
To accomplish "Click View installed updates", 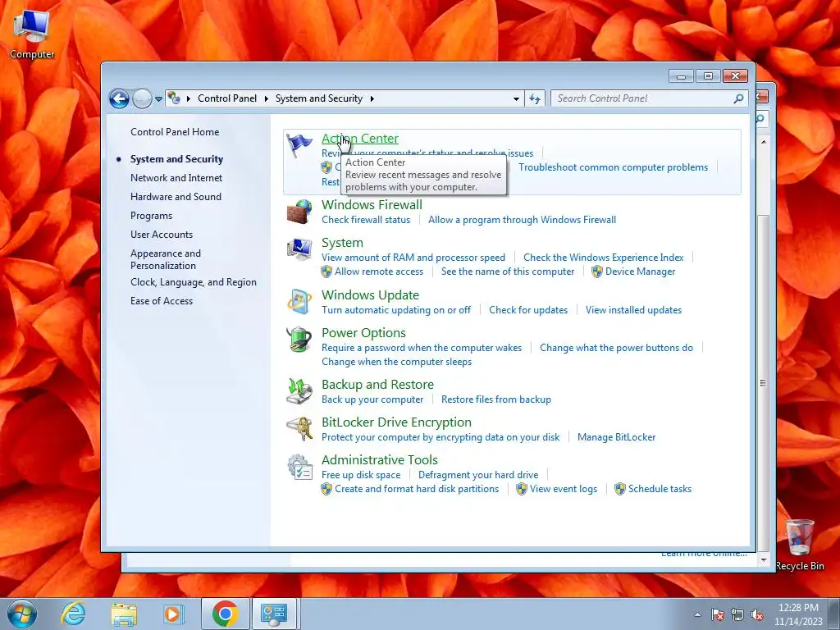I will coord(633,309).
